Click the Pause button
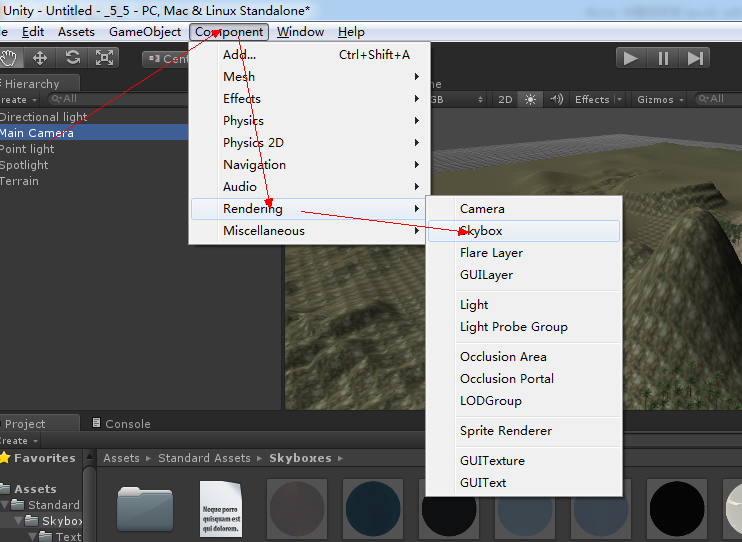This screenshot has height=542, width=742. click(x=663, y=58)
